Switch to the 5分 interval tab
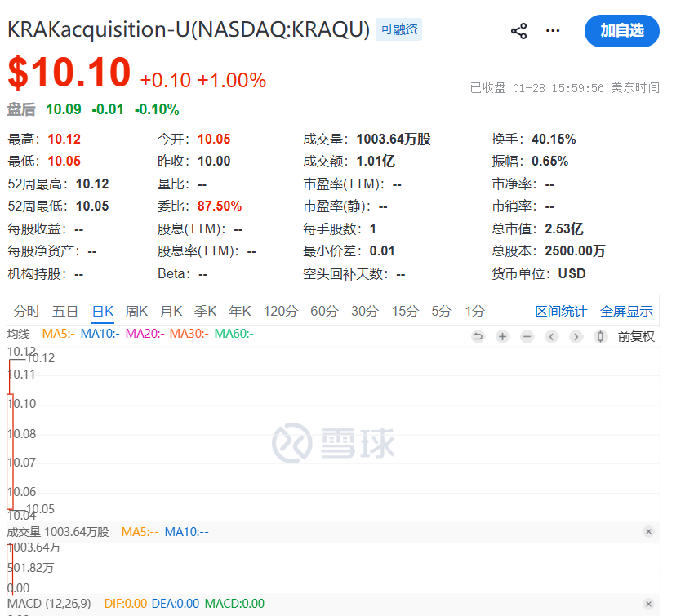 click(x=441, y=311)
